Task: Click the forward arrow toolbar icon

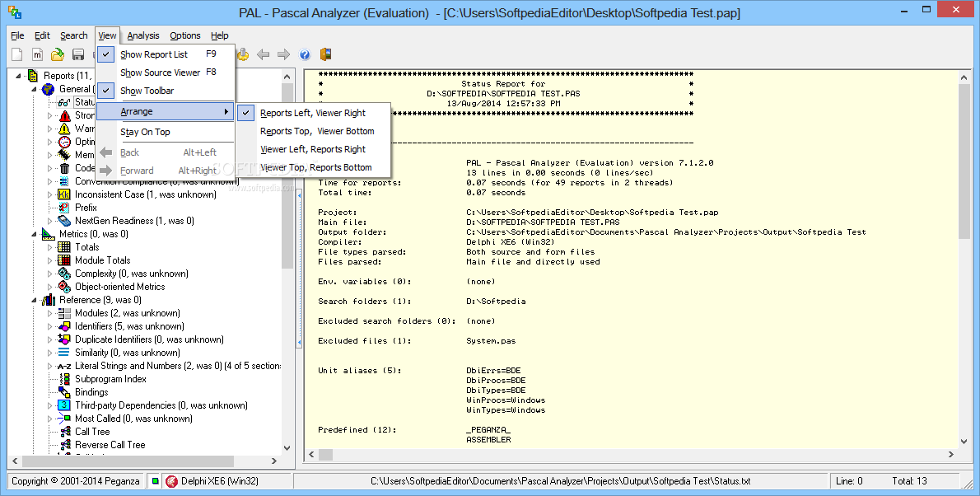Action: 284,54
